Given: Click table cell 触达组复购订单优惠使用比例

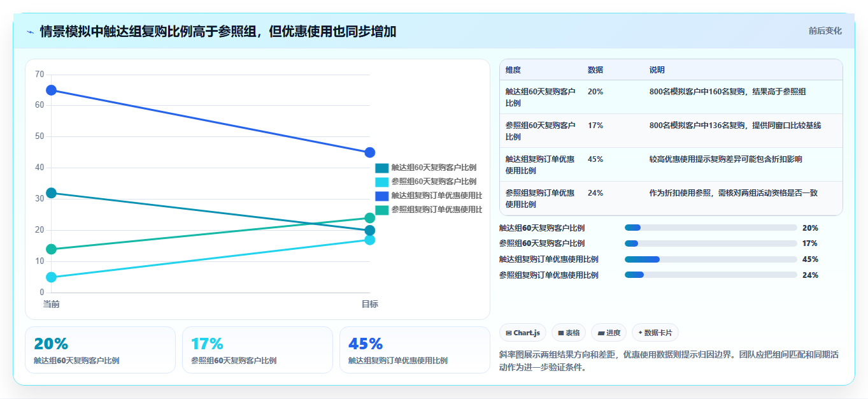Looking at the screenshot, I should (540, 164).
